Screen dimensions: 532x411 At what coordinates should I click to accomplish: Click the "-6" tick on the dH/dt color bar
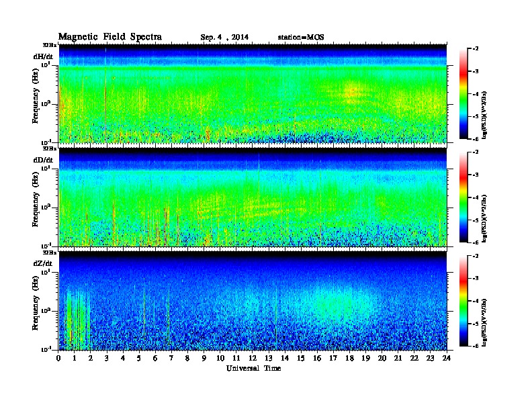(476, 139)
